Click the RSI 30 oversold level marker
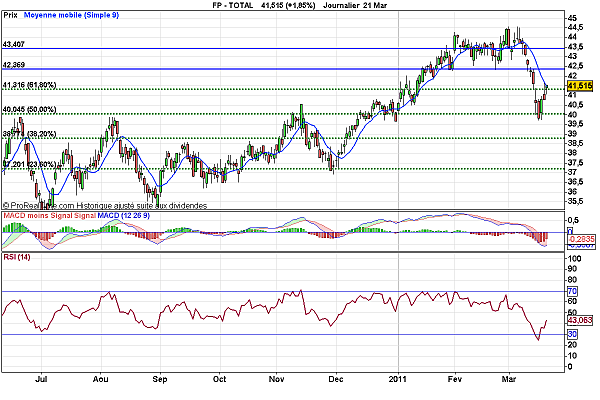 [x=573, y=333]
